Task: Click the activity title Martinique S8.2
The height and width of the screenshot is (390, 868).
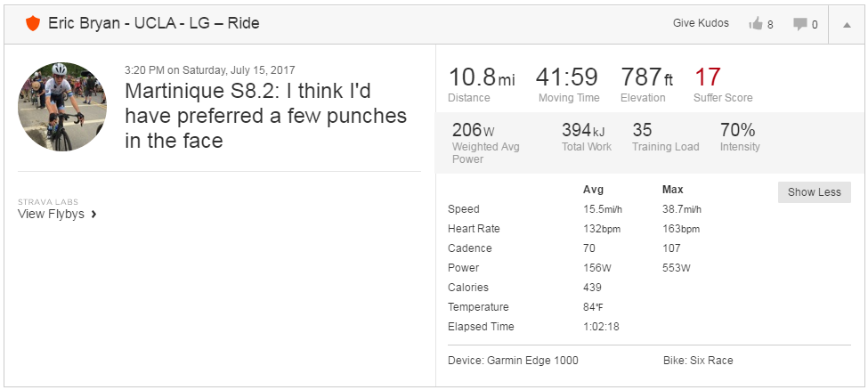Action: [x=265, y=115]
